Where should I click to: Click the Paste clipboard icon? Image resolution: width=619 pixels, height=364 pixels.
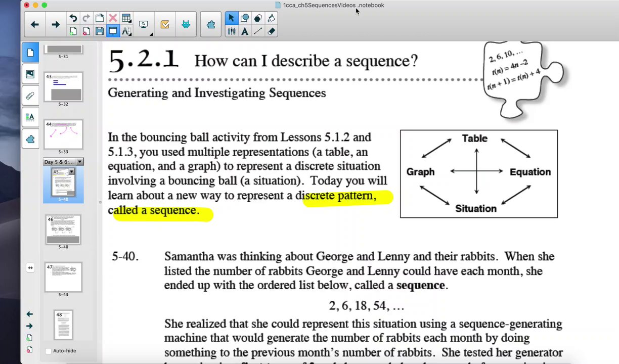coord(100,18)
